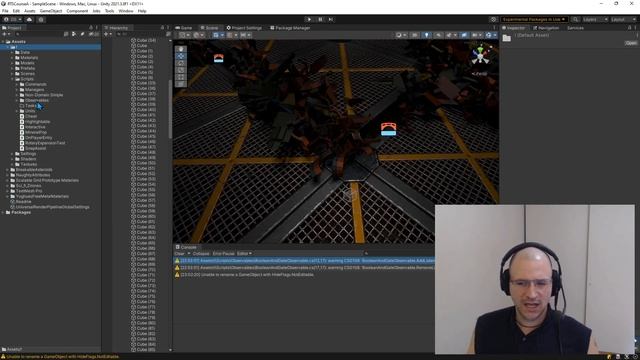Image resolution: width=640 pixels, height=360 pixels.
Task: Select the Rect tool in the Scene overlay
Action: coord(181,77)
